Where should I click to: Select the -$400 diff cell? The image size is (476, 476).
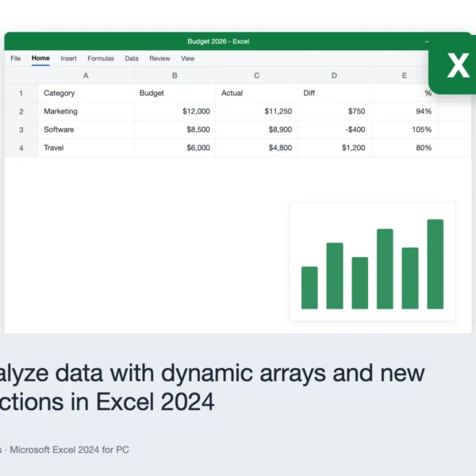point(334,129)
